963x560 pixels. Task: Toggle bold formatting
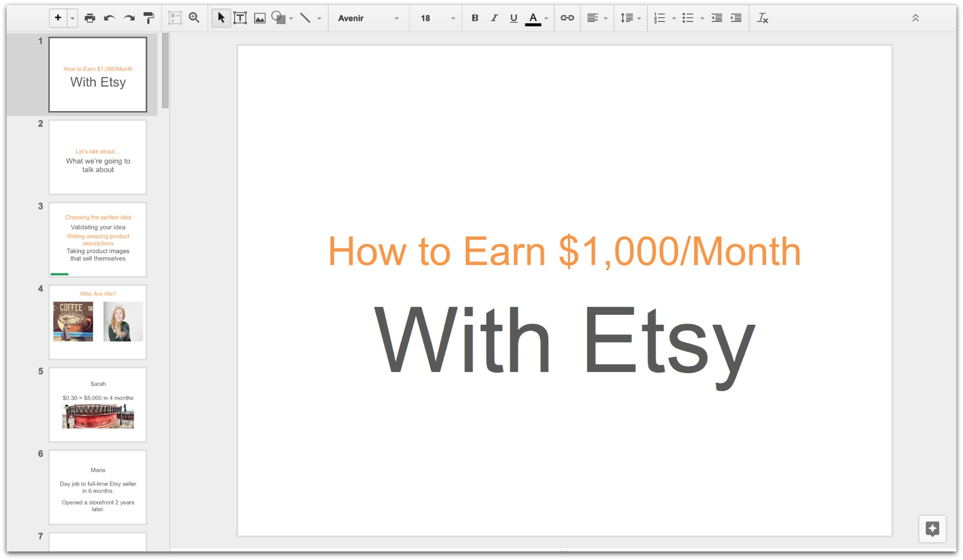click(475, 18)
